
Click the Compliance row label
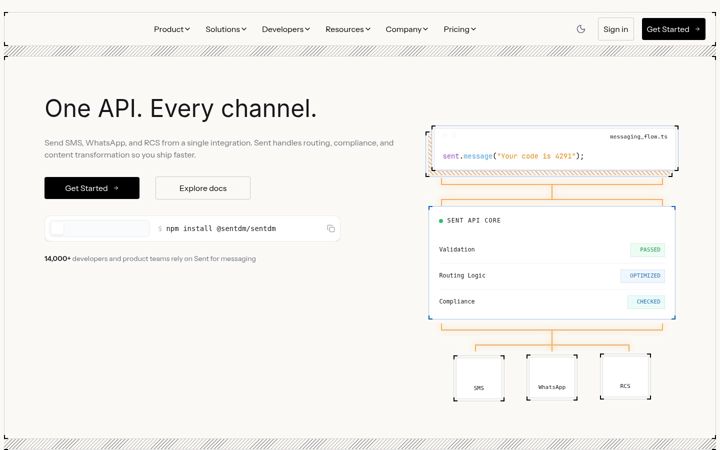click(457, 302)
